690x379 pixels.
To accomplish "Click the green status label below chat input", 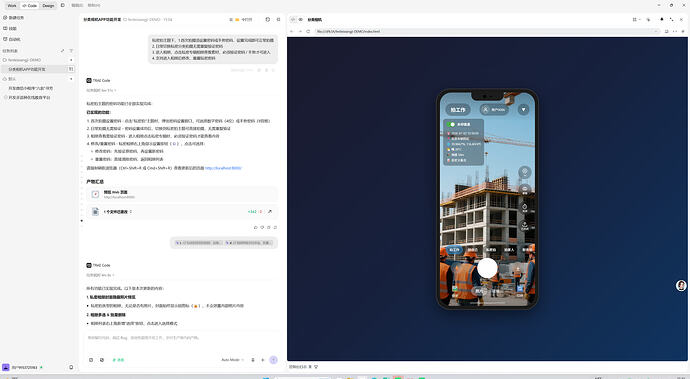I will point(118,360).
